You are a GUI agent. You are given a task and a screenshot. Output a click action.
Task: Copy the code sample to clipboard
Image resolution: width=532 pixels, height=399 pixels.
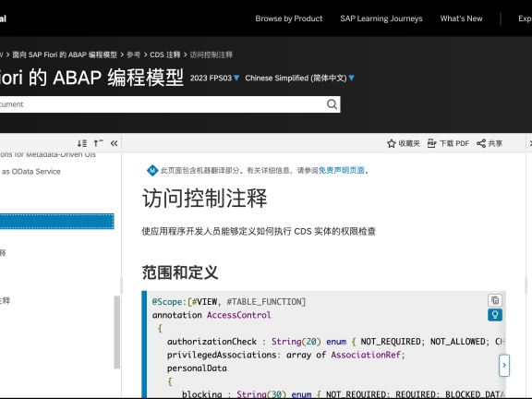495,300
